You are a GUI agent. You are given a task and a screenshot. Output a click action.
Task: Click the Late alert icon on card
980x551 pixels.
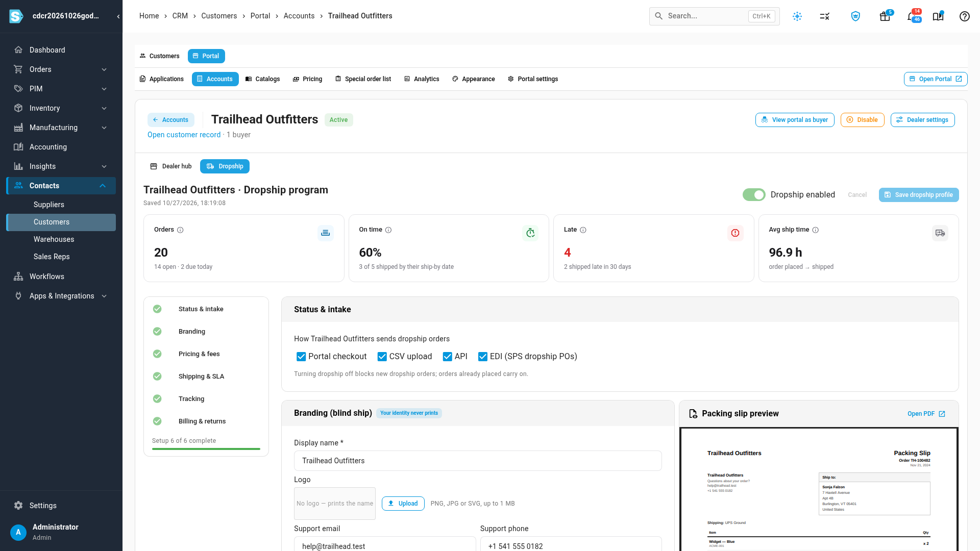[x=736, y=233]
